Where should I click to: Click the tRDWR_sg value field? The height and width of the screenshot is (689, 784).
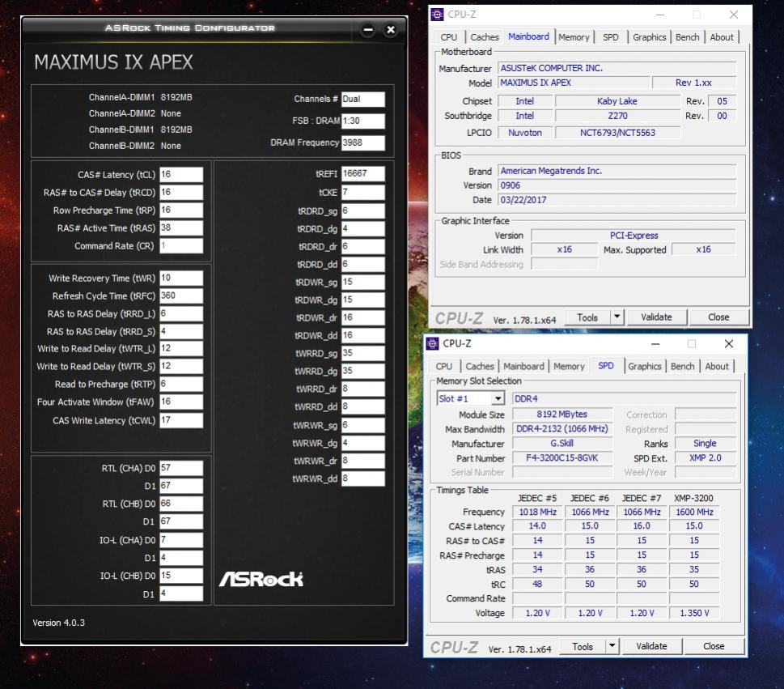click(363, 283)
